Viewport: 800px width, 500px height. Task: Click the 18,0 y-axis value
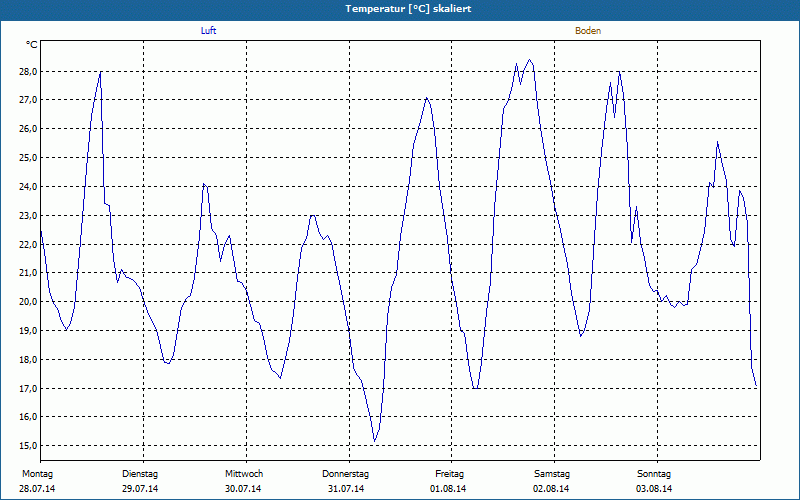28,360
